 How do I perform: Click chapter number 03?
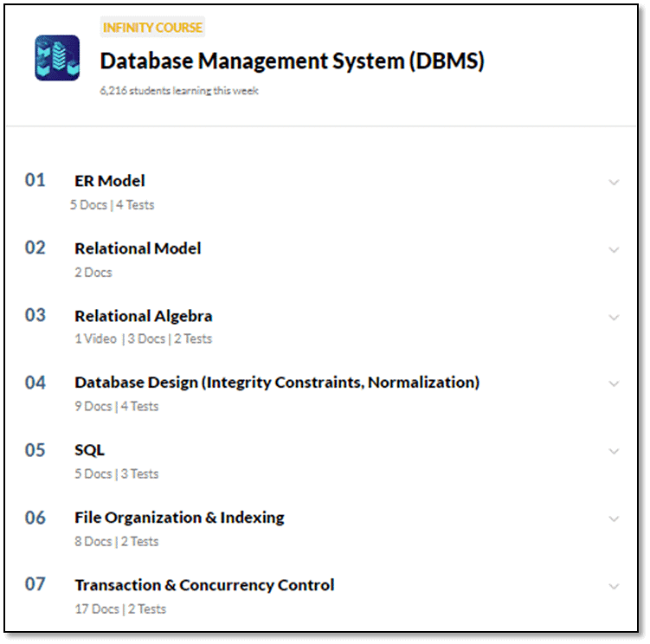pos(35,316)
